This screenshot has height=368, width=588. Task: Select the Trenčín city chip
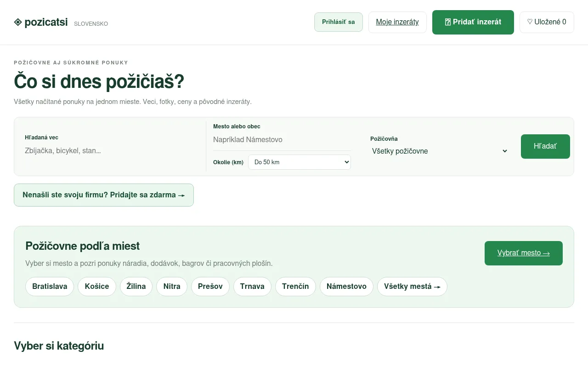tap(295, 287)
